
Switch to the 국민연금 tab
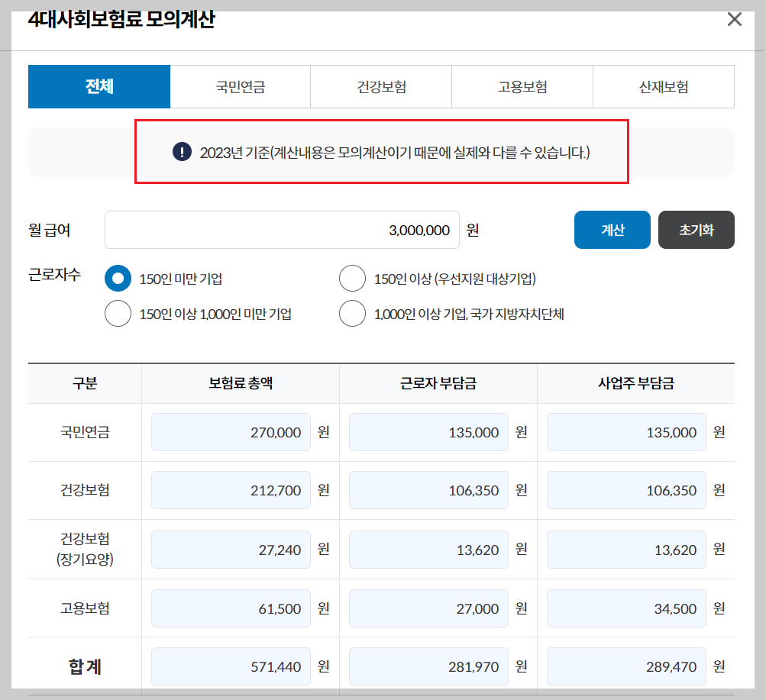pyautogui.click(x=240, y=86)
